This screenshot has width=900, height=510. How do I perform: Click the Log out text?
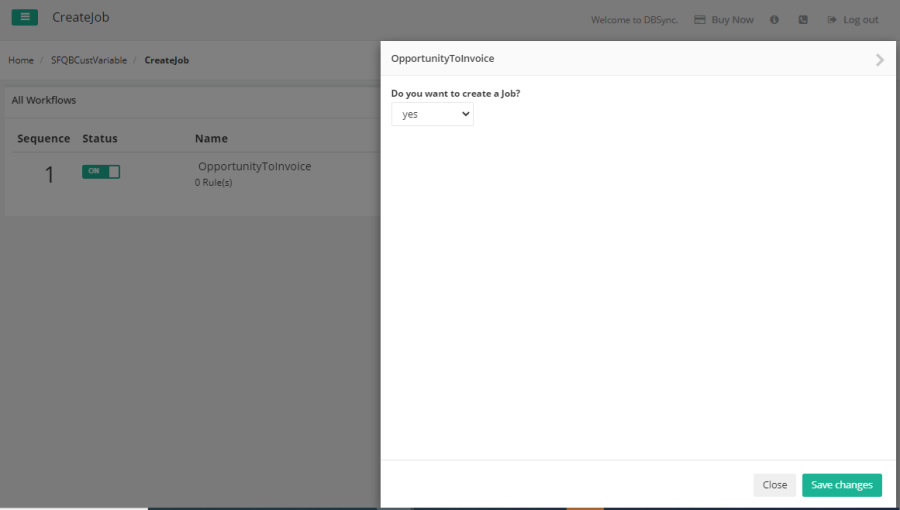pos(860,20)
